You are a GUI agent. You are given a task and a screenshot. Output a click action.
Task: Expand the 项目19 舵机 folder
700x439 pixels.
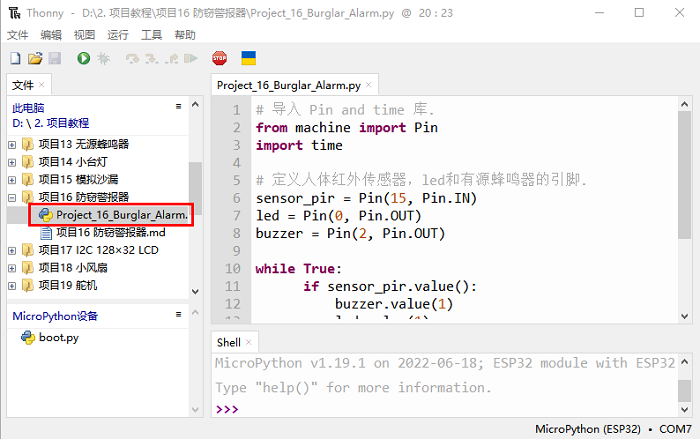(x=12, y=285)
